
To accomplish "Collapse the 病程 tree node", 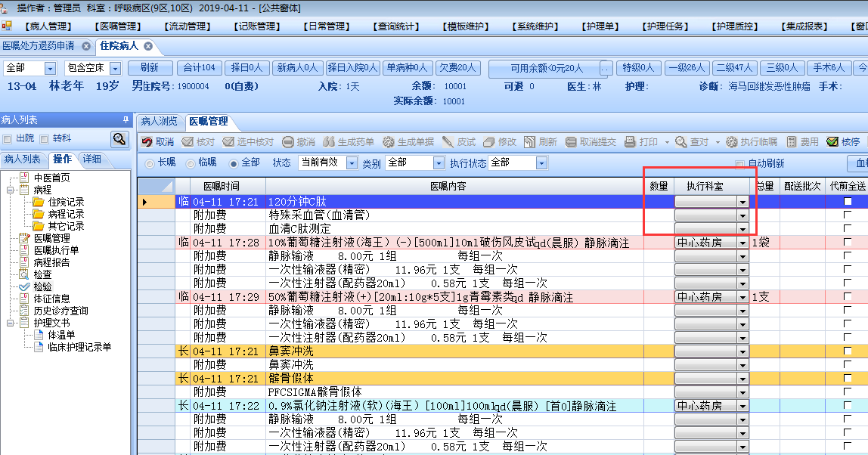I will [10, 190].
